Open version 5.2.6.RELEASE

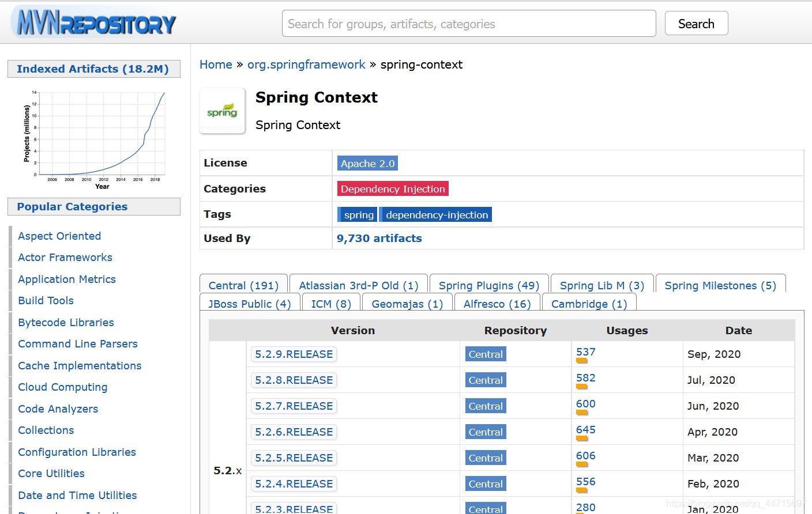(x=294, y=432)
